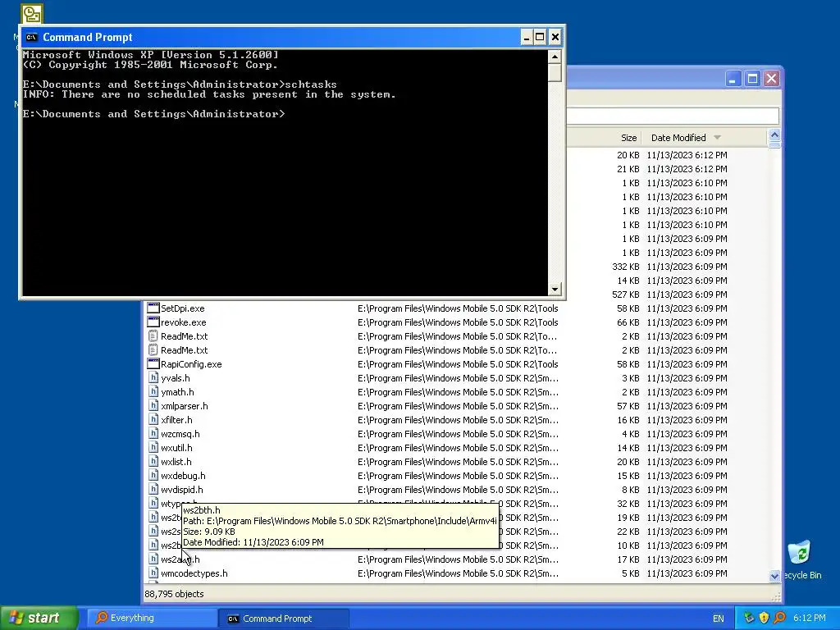
Task: Switch to Everything taskbar button
Action: click(x=152, y=618)
